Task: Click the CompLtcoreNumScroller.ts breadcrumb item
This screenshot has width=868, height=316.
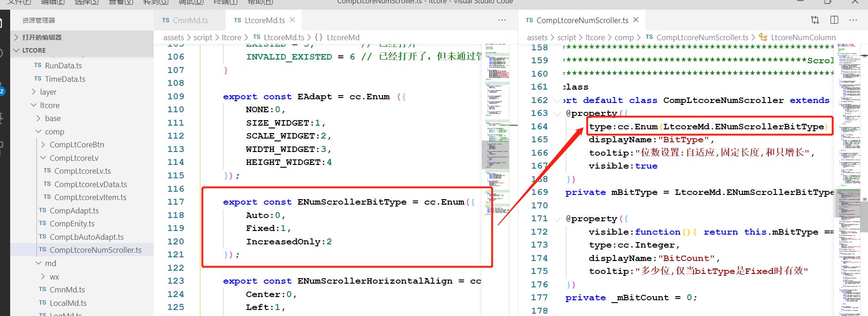Action: pos(702,37)
